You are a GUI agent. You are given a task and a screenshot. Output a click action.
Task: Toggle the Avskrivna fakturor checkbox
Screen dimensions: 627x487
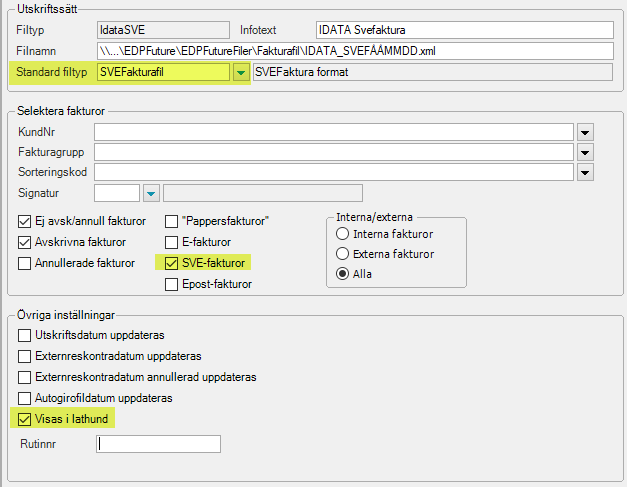point(24,242)
